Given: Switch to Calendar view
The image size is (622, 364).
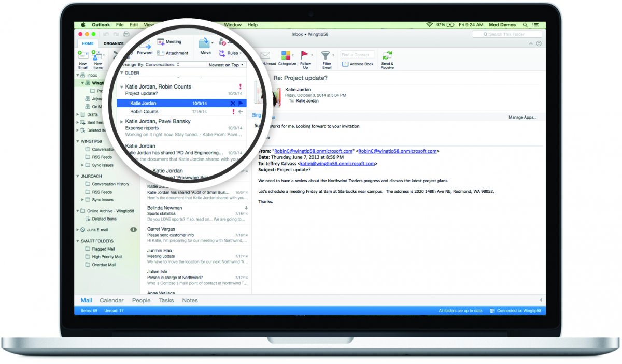Looking at the screenshot, I should 111,300.
